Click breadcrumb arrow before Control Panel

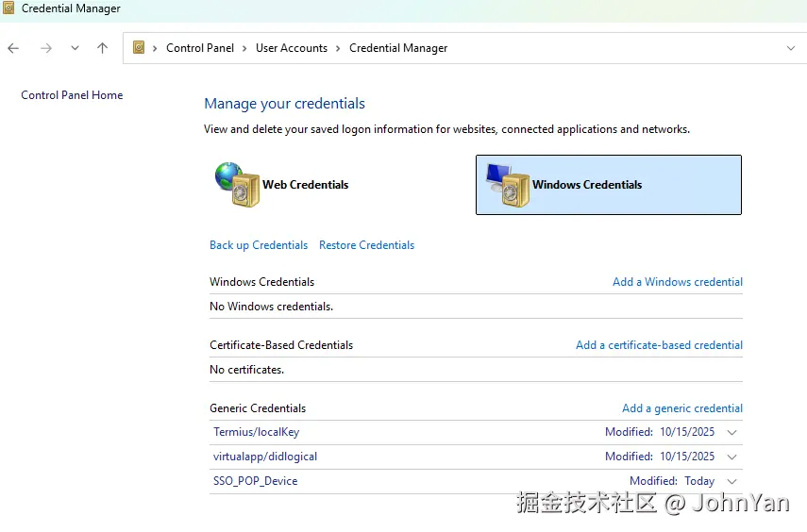pyautogui.click(x=155, y=48)
